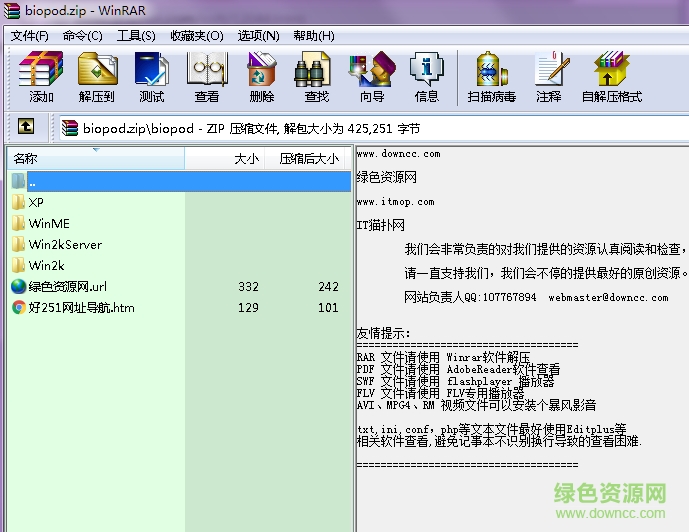Open the 查找 (Find) binoculars tool
The image size is (689, 532).
[x=312, y=69]
